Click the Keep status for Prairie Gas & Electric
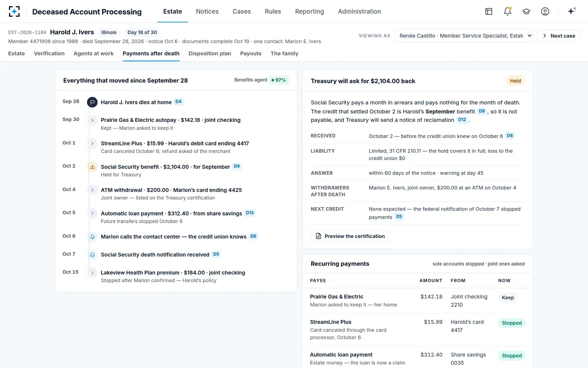Viewport: 588px width, 368px height. tap(508, 298)
